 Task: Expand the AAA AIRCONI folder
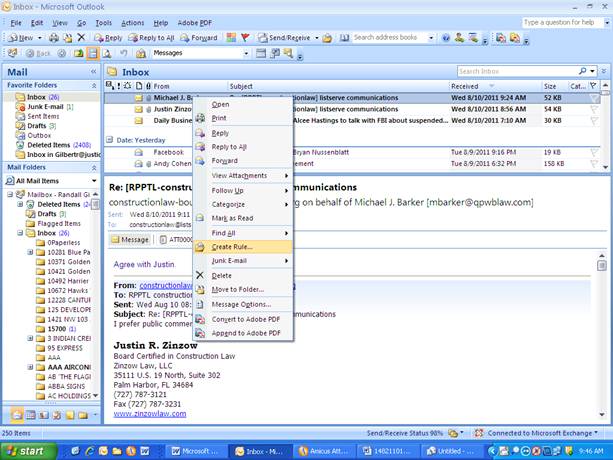30,367
